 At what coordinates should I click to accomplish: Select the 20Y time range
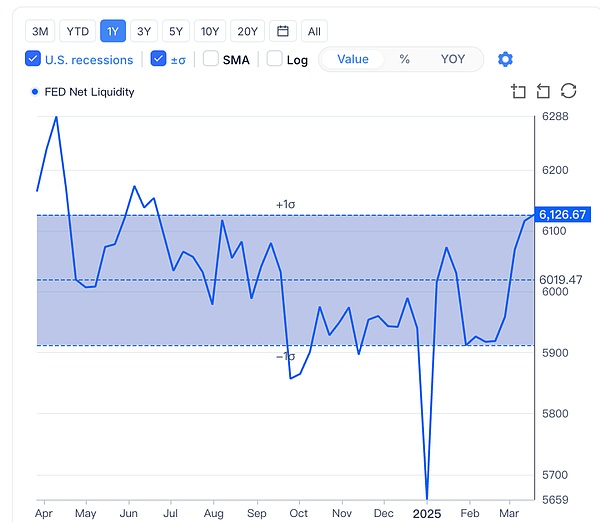coord(247,31)
